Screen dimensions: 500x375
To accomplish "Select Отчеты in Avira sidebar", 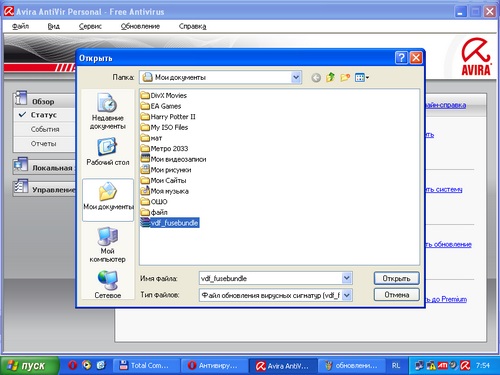I will 44,144.
